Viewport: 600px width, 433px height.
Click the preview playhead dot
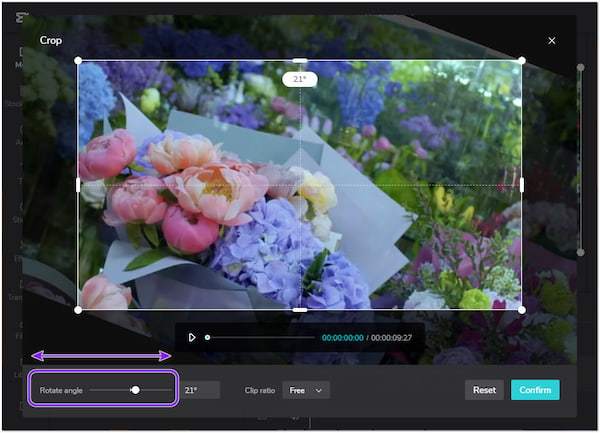click(207, 337)
